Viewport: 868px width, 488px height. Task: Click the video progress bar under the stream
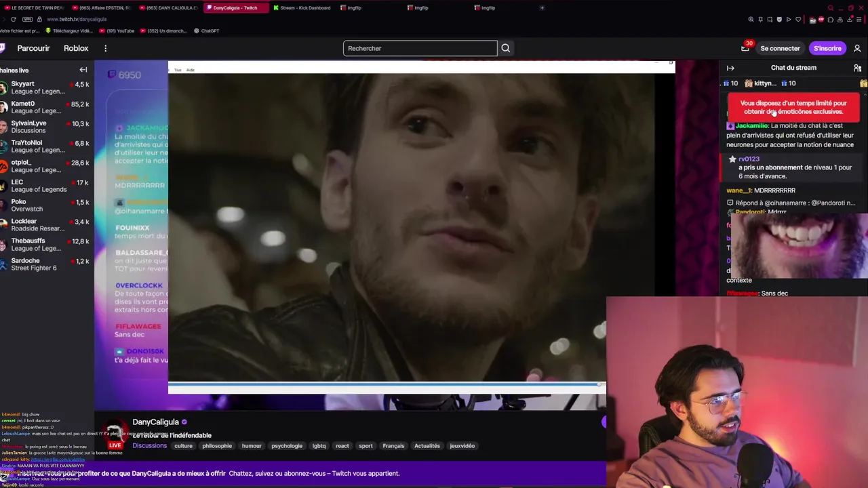(387, 384)
